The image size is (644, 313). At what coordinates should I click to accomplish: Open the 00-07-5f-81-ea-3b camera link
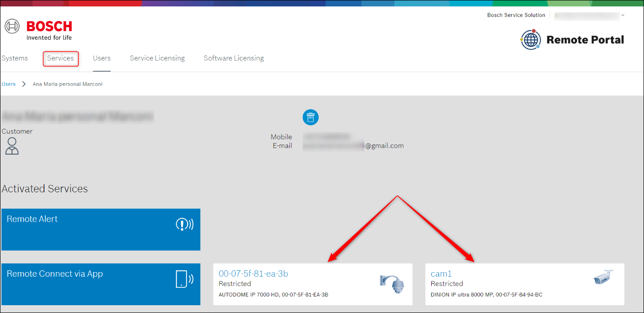[x=253, y=274]
